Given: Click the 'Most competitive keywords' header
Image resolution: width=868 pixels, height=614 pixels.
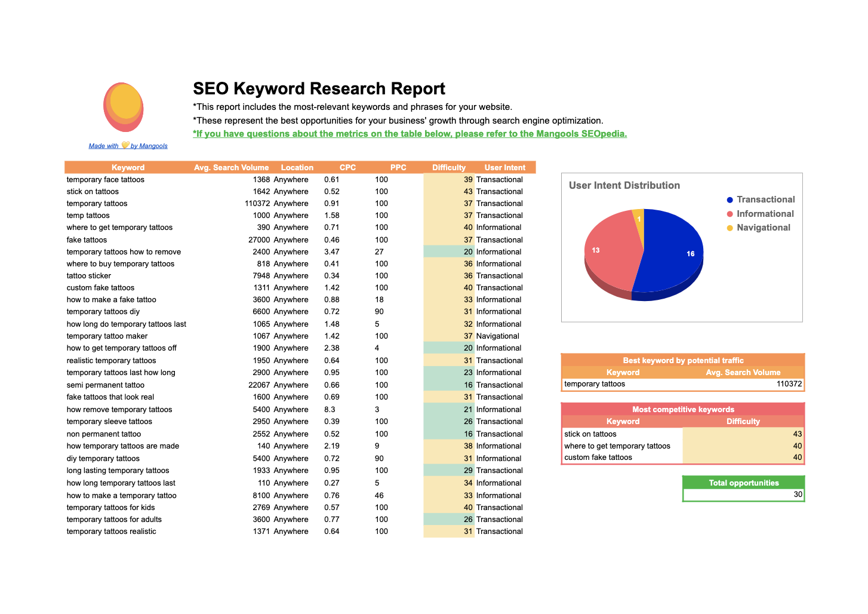Looking at the screenshot, I should point(683,409).
